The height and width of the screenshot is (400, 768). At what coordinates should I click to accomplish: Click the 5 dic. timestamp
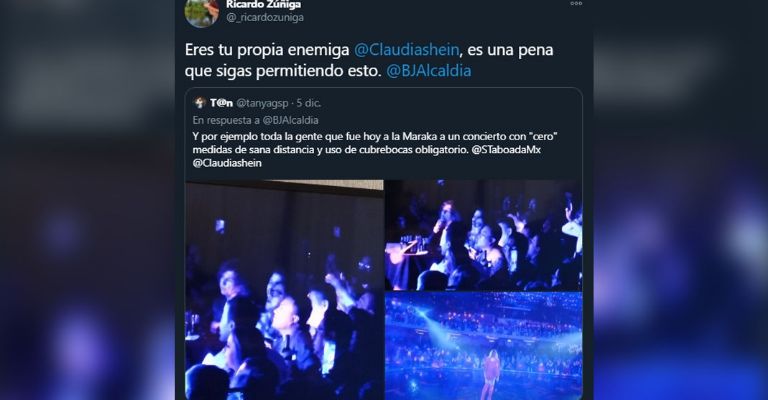pos(309,103)
